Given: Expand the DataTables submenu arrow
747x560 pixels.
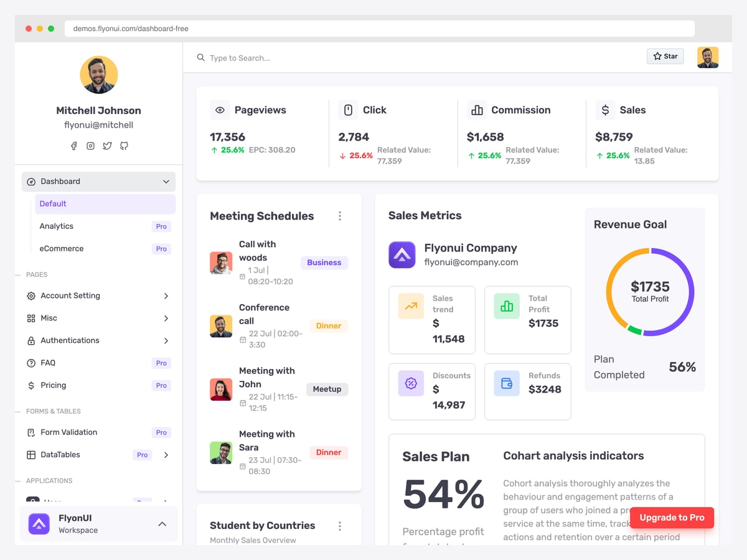Looking at the screenshot, I should [166, 455].
